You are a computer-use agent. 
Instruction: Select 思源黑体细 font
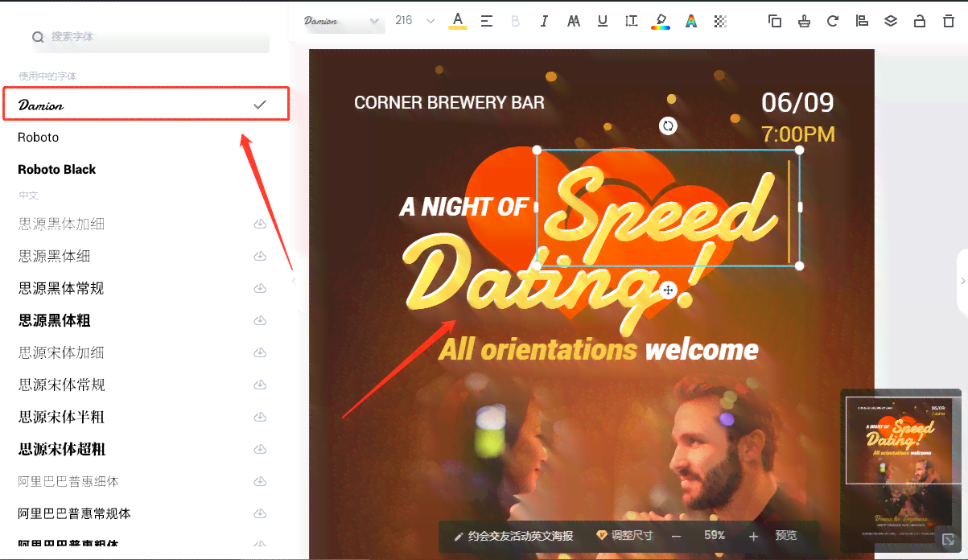[54, 256]
